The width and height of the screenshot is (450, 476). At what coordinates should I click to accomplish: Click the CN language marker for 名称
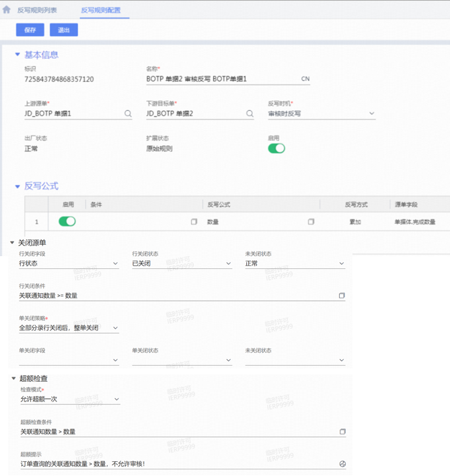[x=305, y=79]
